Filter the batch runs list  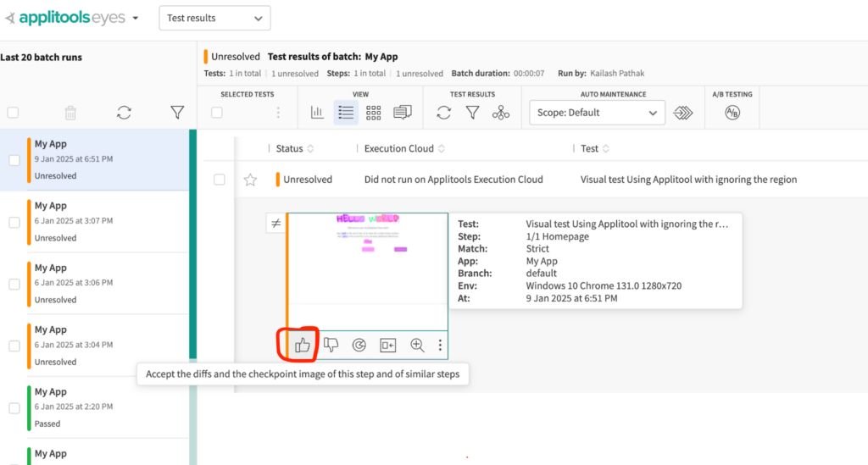[176, 113]
